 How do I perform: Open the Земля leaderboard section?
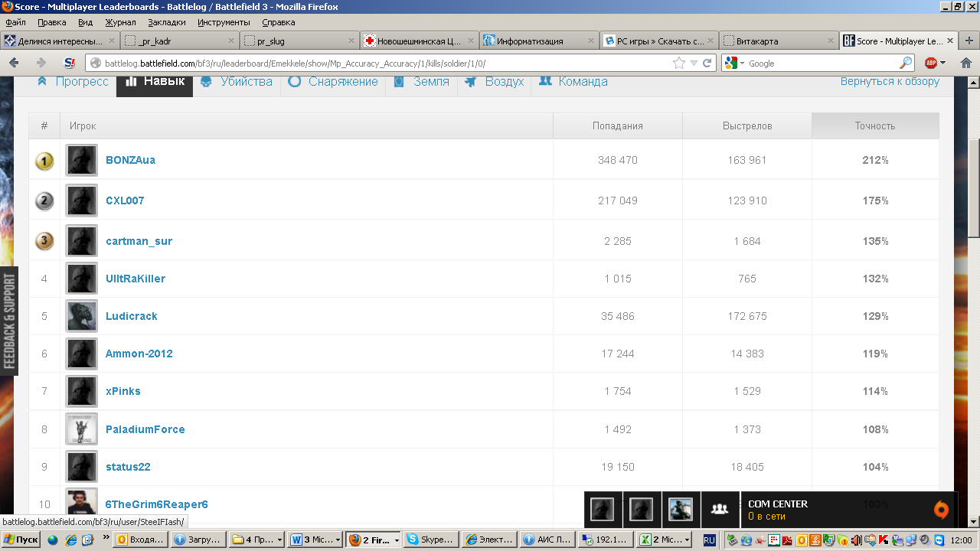[x=422, y=81]
